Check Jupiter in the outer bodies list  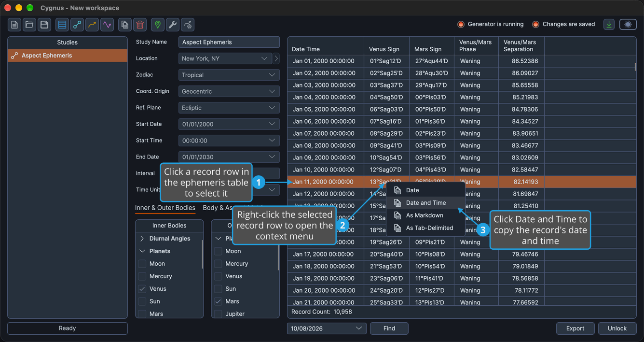point(218,314)
